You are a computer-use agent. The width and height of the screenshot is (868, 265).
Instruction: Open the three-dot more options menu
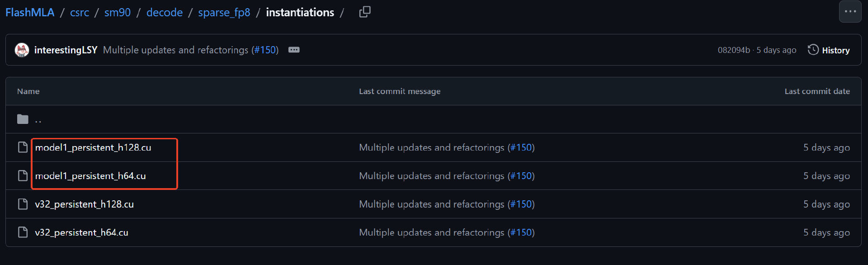point(850,12)
